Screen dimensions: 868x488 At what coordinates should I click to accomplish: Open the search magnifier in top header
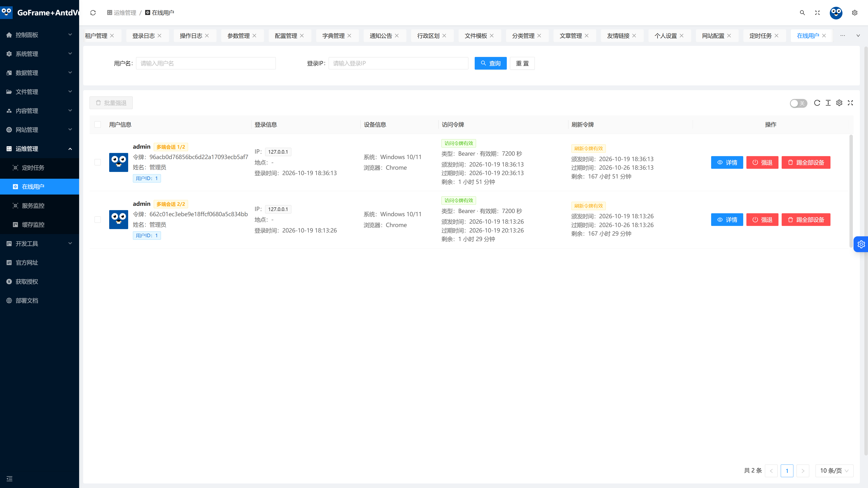point(802,13)
